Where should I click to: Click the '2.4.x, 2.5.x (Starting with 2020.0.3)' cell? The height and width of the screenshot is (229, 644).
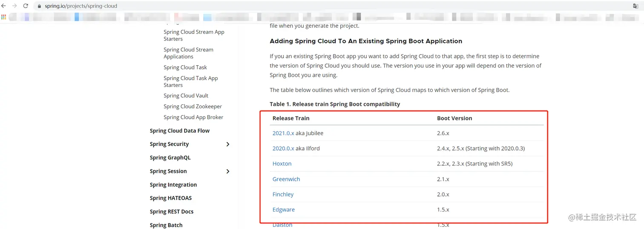coord(481,148)
